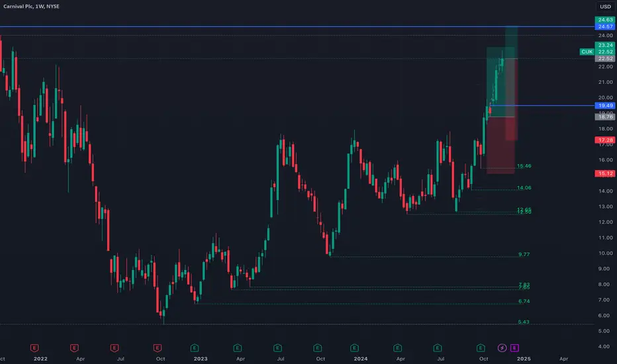Select the green earnings marker above Oct 2024

point(481,348)
